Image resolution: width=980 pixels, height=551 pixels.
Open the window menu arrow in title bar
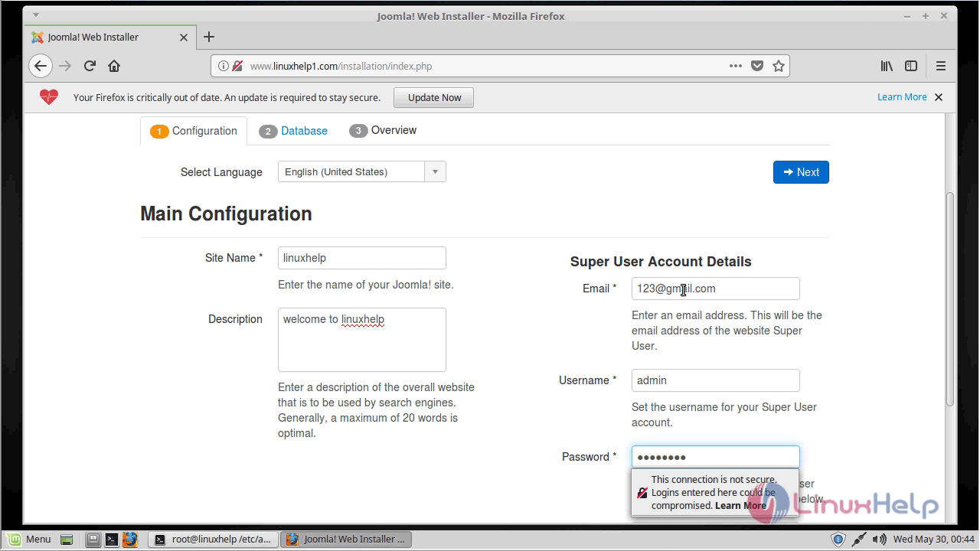tap(35, 15)
